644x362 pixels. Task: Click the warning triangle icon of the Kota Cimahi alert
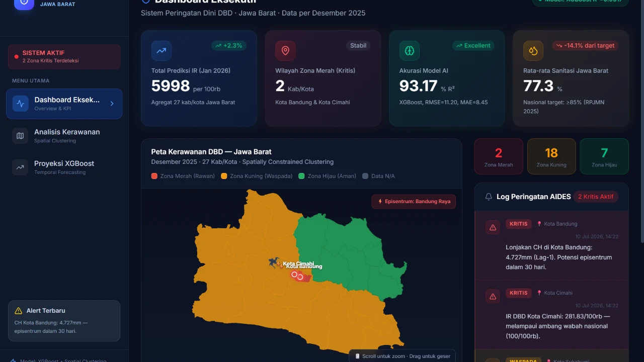(x=493, y=296)
